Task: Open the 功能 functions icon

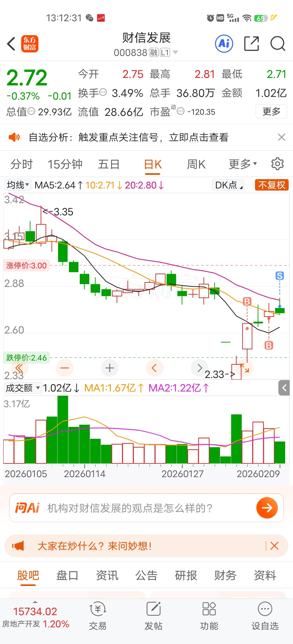Action: (x=209, y=616)
